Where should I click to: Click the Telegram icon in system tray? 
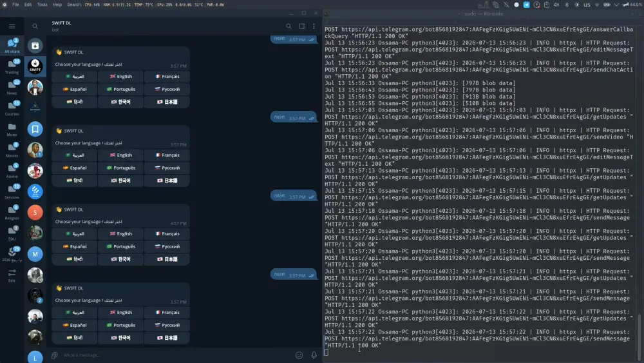tap(527, 5)
